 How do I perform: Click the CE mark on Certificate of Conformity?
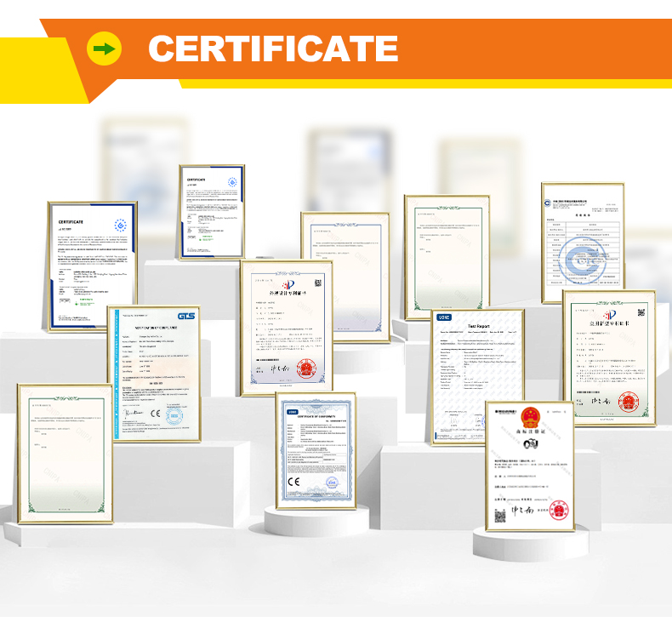[x=293, y=482]
